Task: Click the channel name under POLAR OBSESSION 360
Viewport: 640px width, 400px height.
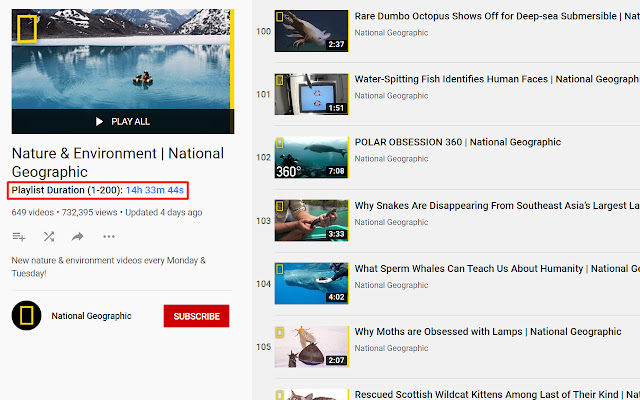Action: coord(391,159)
